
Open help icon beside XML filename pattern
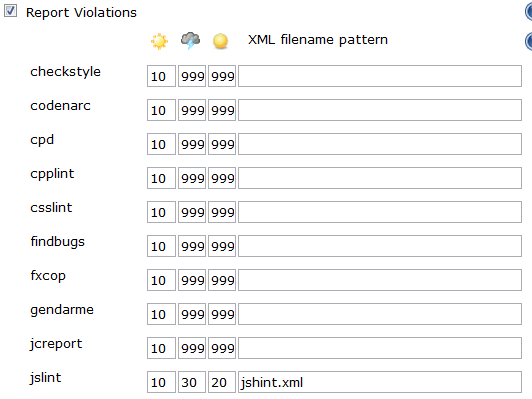pos(528,41)
